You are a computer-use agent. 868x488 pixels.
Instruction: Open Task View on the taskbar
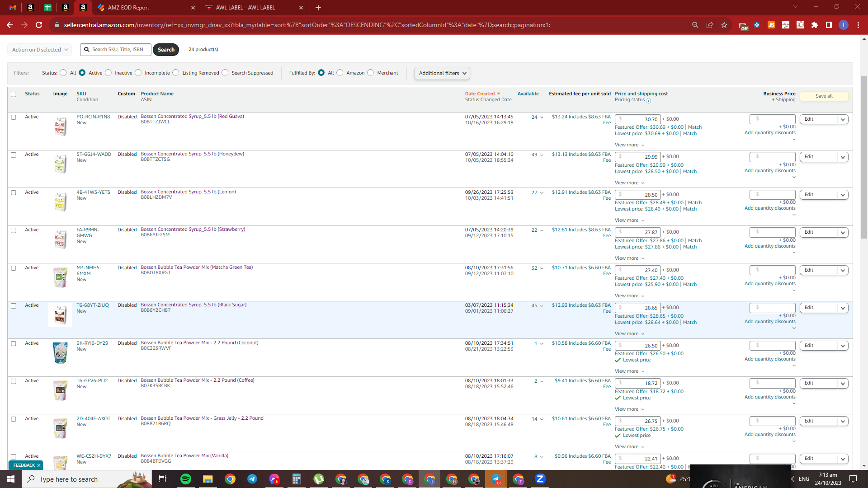tap(163, 479)
